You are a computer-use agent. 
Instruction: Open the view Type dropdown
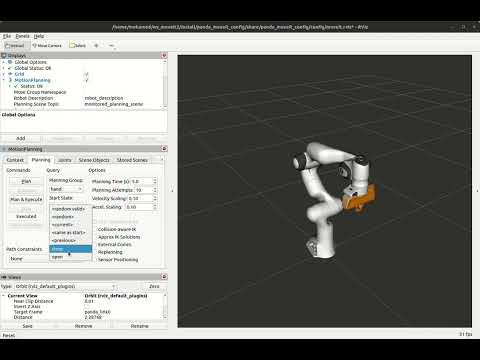point(66,286)
